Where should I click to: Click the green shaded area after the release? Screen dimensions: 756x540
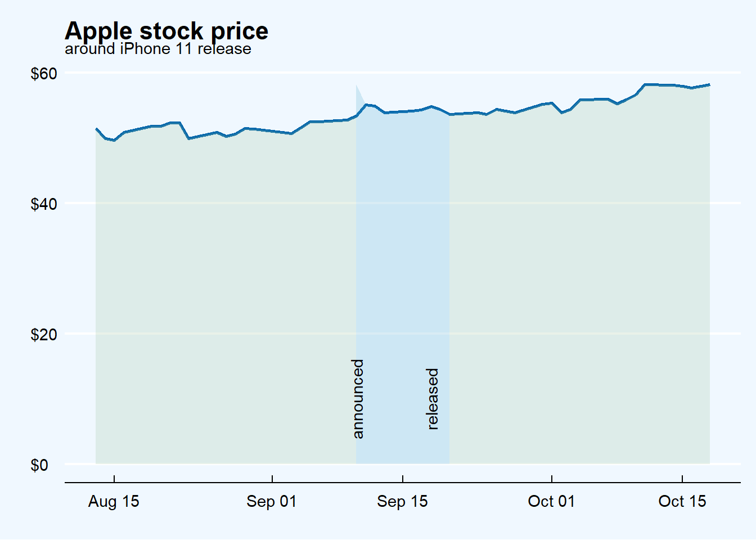click(579, 281)
